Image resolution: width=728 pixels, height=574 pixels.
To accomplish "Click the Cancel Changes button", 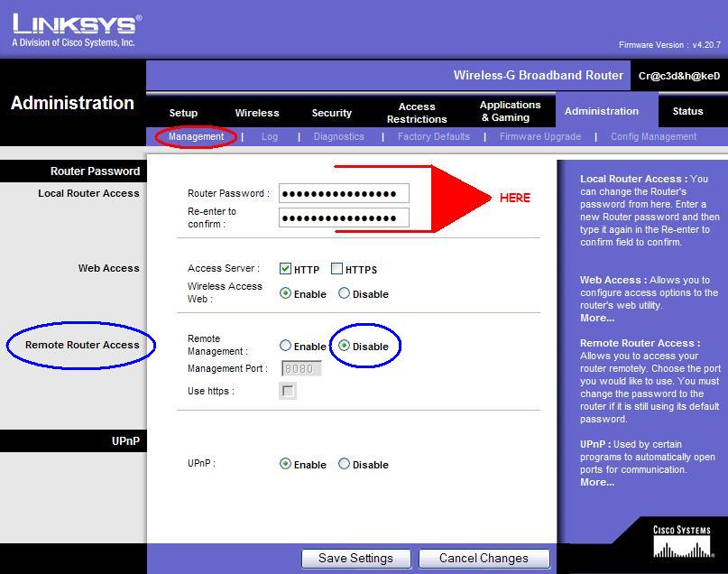I will tap(484, 559).
